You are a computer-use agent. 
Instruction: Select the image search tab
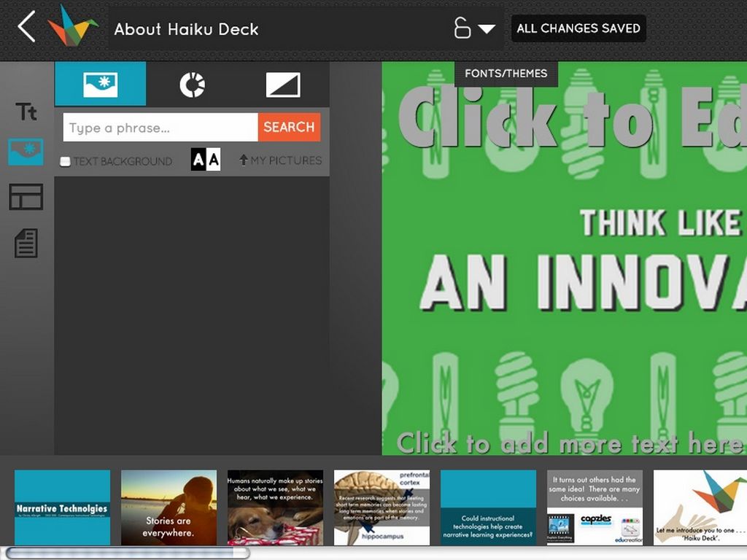point(101,84)
